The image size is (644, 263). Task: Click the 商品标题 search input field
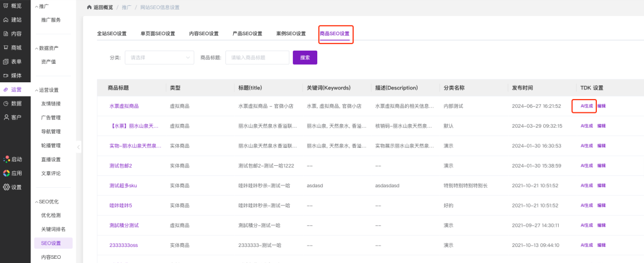(257, 58)
